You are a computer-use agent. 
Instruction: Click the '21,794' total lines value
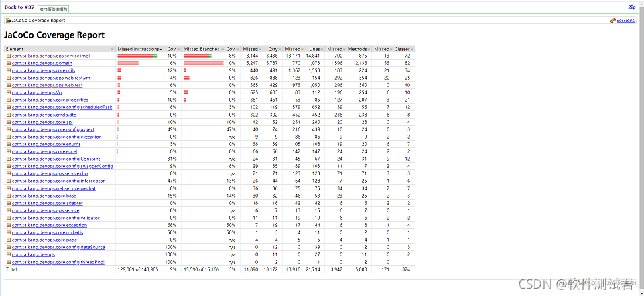point(313,269)
